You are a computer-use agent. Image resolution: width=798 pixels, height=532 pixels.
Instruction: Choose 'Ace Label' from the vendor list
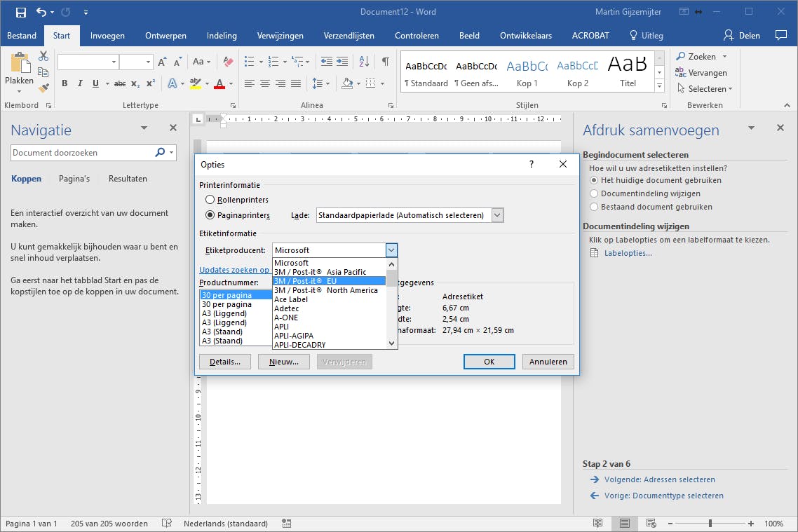[291, 299]
